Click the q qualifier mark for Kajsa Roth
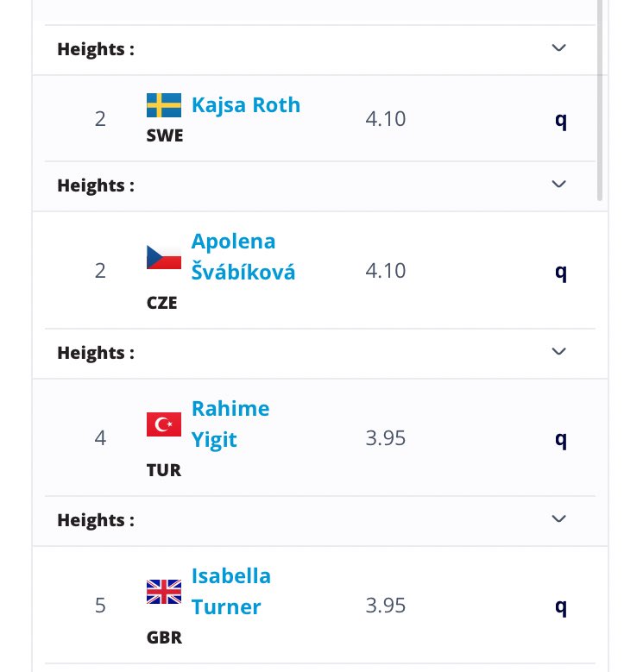Screen dimensions: 643x672 point(561,121)
